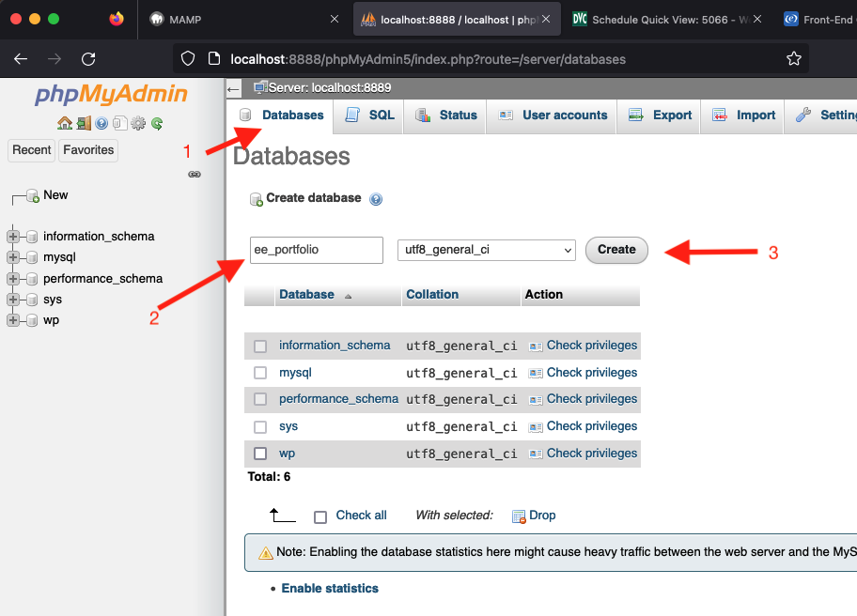857x616 pixels.
Task: Reload navigation panel with green refresh icon
Action: (157, 123)
